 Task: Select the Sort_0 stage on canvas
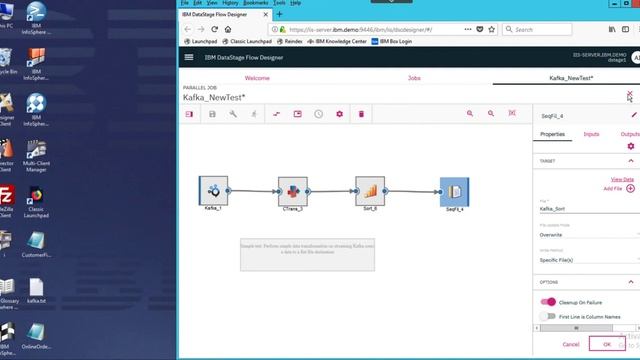(x=370, y=191)
